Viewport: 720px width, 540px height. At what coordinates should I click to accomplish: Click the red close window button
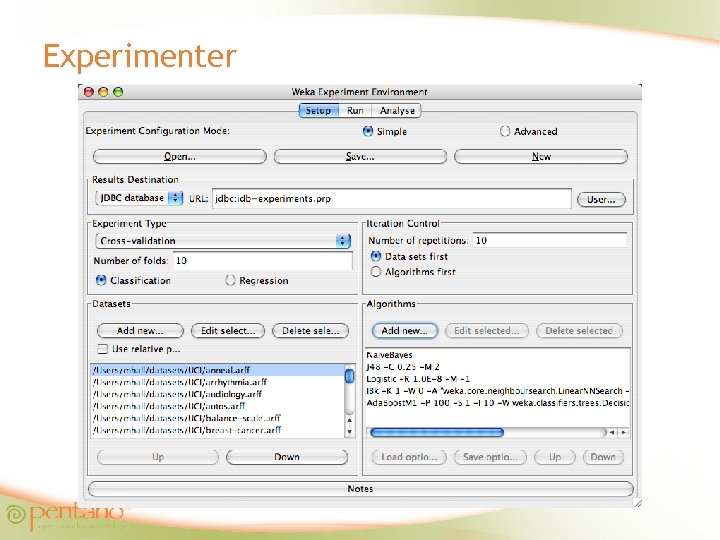click(89, 92)
